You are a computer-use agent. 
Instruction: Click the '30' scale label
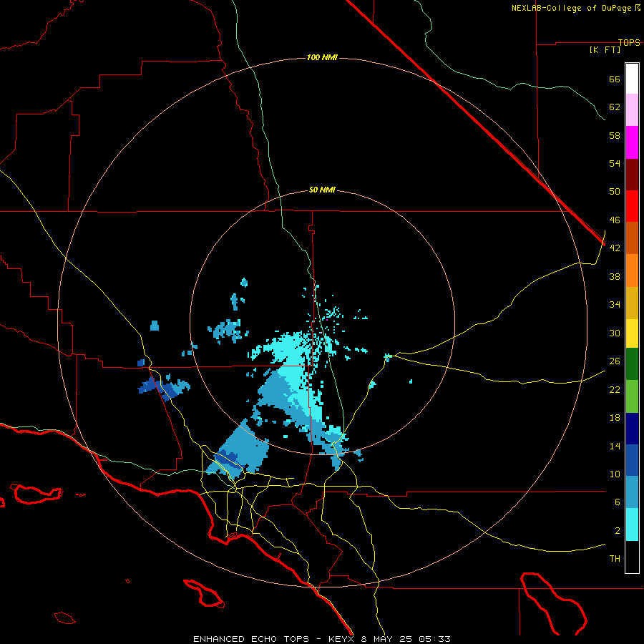click(x=615, y=333)
